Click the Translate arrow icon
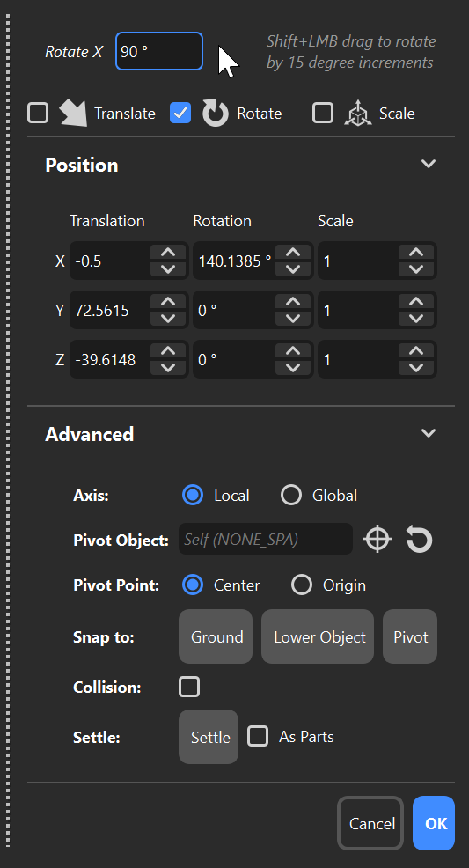Viewport: 469px width, 868px height. point(74,114)
